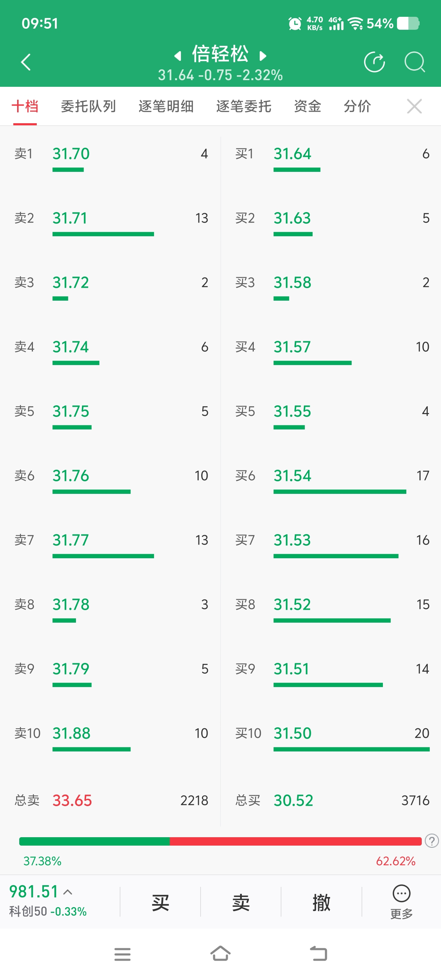Tap the Android back navigation icon

[x=318, y=953]
